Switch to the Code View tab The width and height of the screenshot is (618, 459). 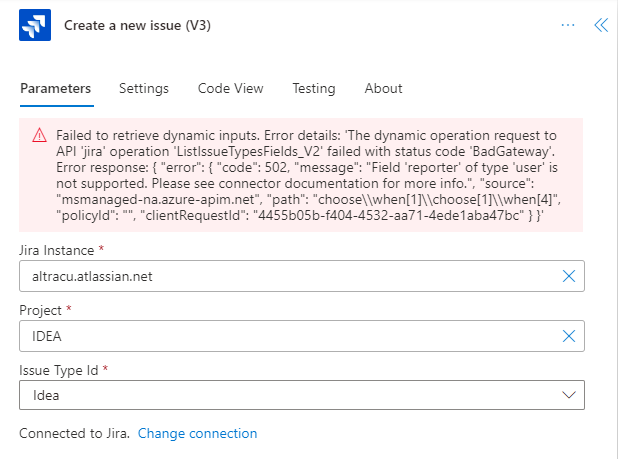point(231,88)
